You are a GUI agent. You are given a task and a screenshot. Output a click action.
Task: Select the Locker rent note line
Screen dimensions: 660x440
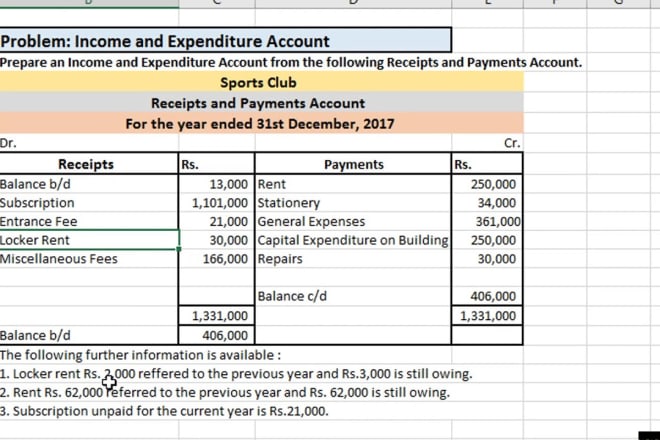coord(236,374)
